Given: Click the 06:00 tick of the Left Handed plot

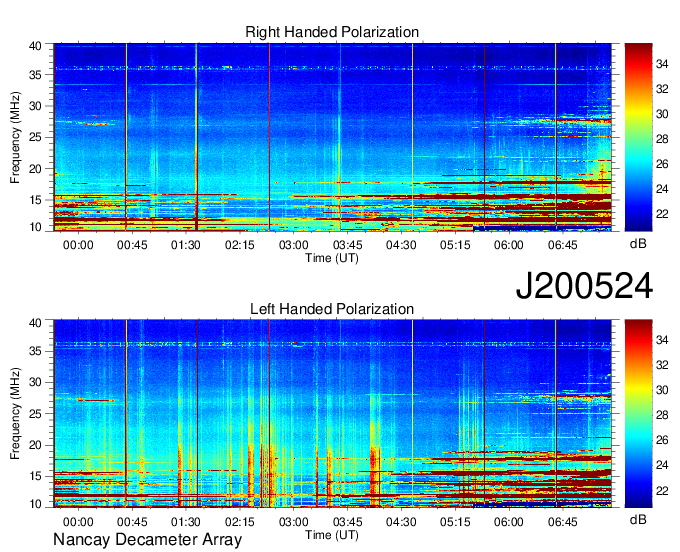Looking at the screenshot, I should click(509, 522).
